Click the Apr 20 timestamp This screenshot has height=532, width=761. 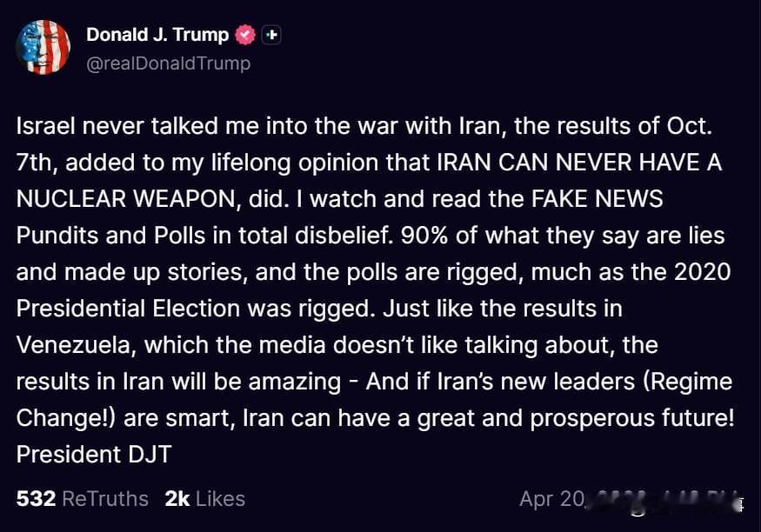coord(553,498)
